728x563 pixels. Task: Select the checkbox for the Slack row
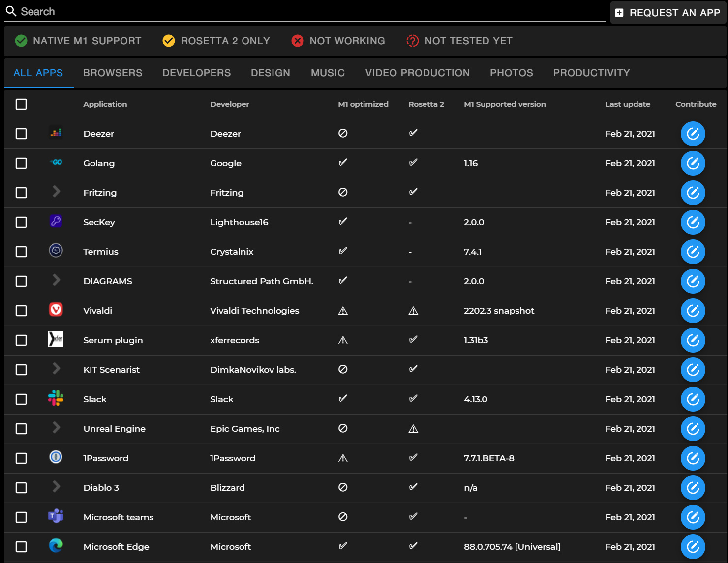[x=21, y=399]
